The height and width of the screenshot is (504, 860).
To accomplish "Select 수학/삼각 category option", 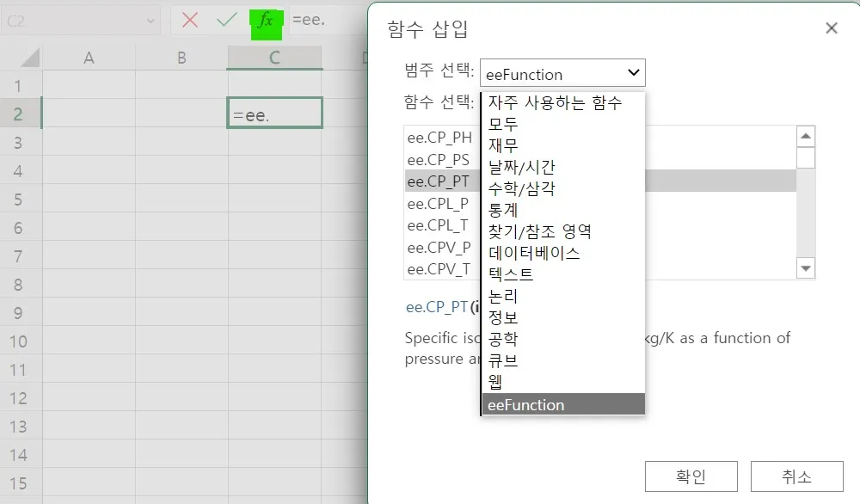I will tap(521, 188).
